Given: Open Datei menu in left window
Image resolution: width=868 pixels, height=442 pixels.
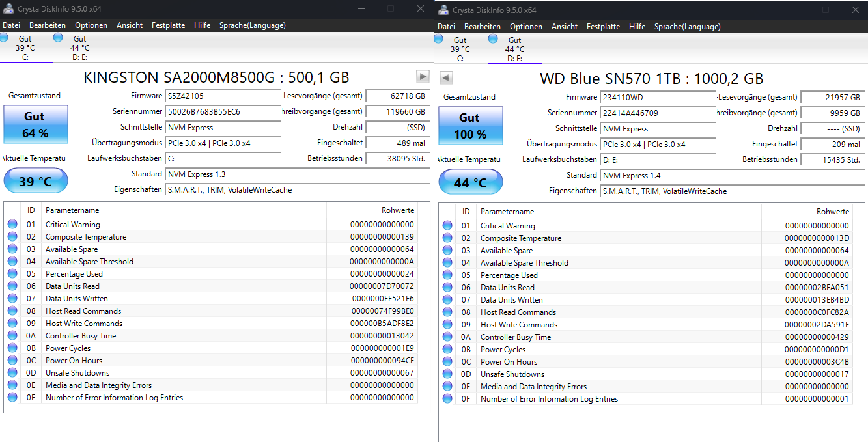Looking at the screenshot, I should tap(12, 25).
